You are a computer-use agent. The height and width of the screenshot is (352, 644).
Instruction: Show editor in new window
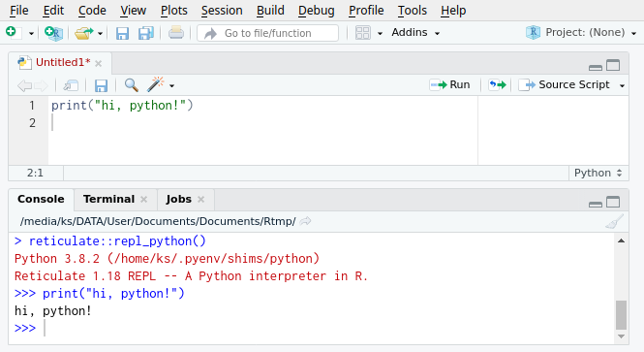click(x=71, y=85)
